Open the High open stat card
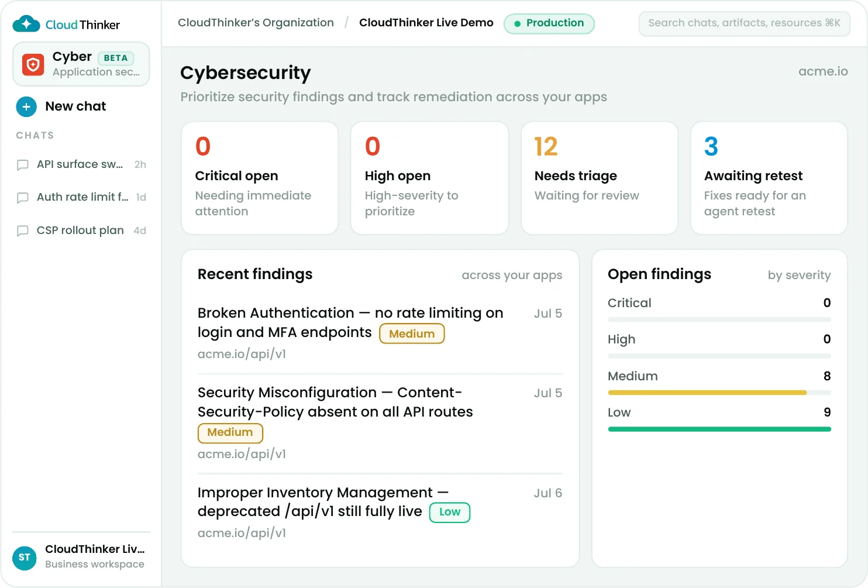The width and height of the screenshot is (868, 588). click(x=429, y=178)
